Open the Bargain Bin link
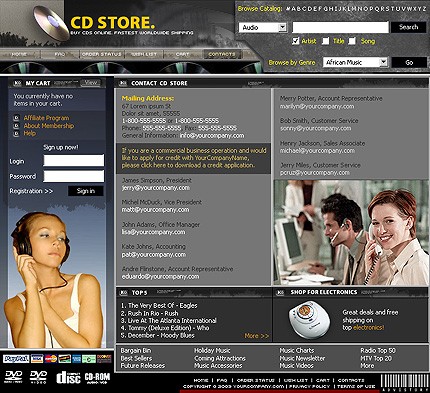 click(x=136, y=351)
